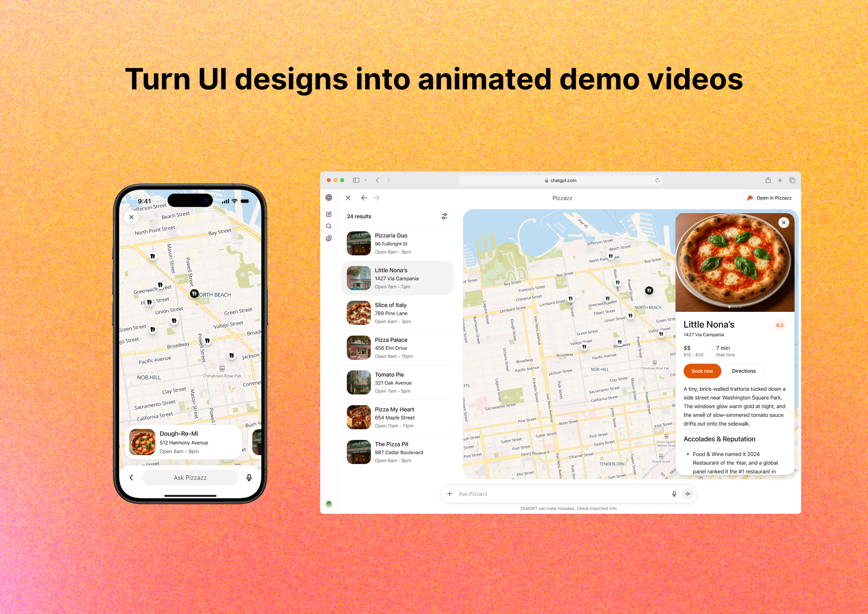Click the Directions button
This screenshot has width=868, height=614.
pyautogui.click(x=743, y=371)
